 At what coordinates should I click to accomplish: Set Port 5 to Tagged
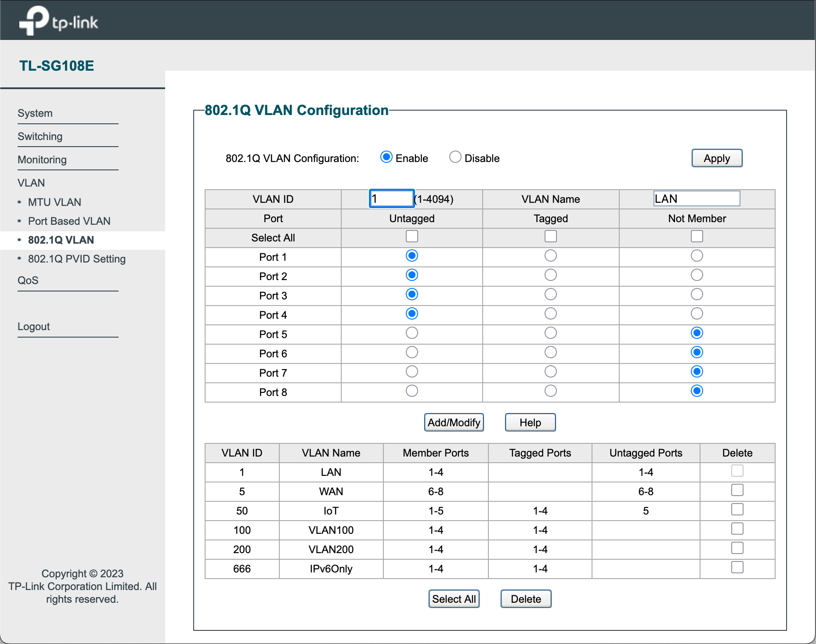pos(551,333)
